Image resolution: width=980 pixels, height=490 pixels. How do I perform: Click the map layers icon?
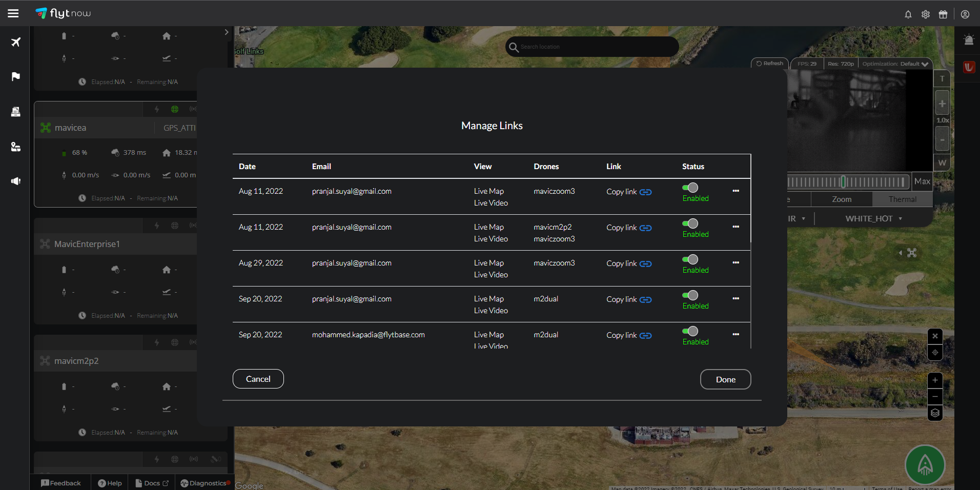pyautogui.click(x=935, y=413)
